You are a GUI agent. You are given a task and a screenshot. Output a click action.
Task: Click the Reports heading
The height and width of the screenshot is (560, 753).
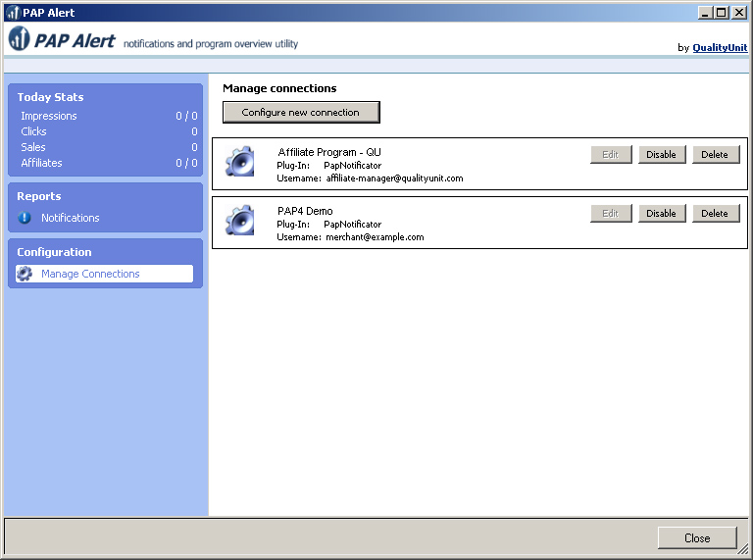(x=39, y=196)
